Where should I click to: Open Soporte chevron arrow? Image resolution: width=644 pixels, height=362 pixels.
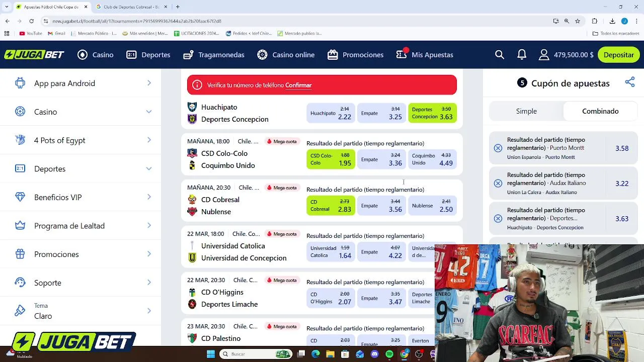coord(149,283)
